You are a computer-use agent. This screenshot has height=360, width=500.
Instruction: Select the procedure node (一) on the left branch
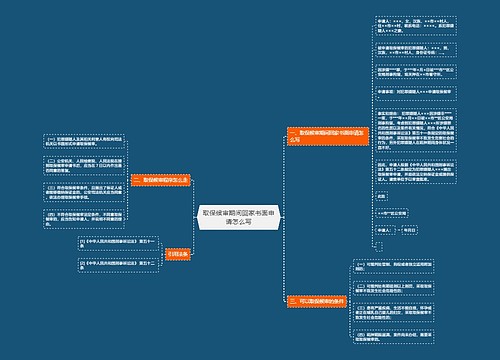pyautogui.click(x=84, y=141)
